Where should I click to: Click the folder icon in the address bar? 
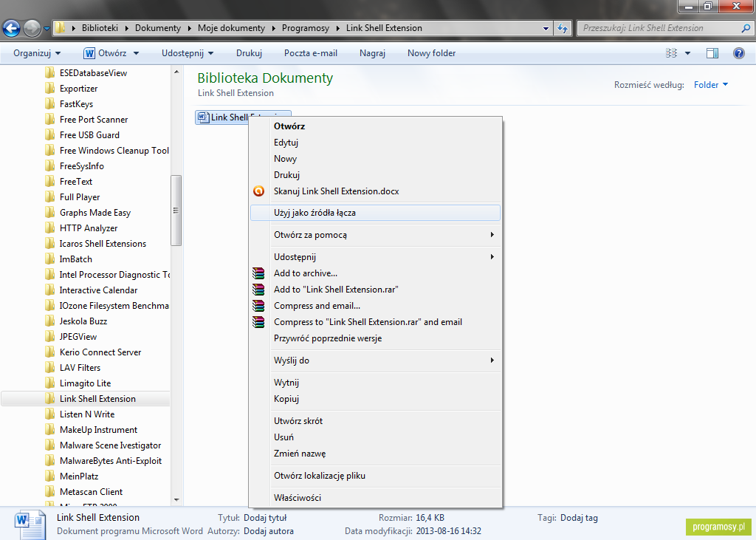pyautogui.click(x=60, y=28)
